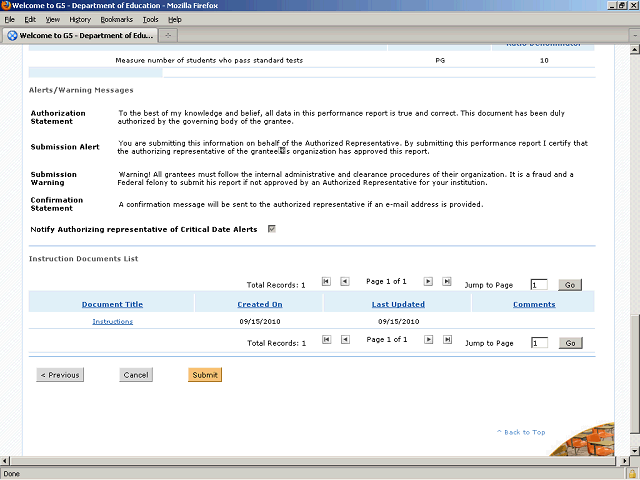This screenshot has height=480, width=640.
Task: Open the Edit menu
Action: click(30, 20)
